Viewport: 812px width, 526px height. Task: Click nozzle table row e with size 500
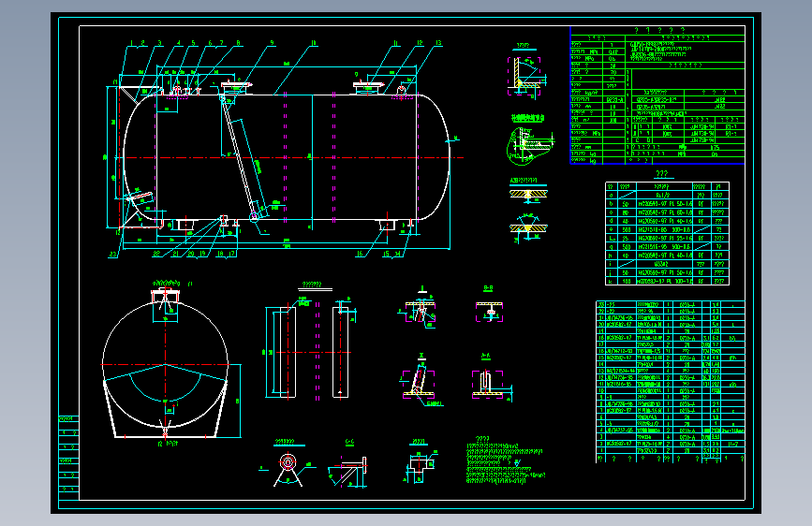(667, 230)
